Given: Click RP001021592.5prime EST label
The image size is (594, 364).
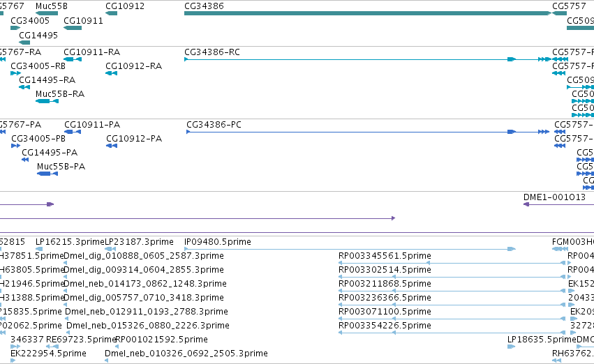Looking at the screenshot, I should click(161, 340).
